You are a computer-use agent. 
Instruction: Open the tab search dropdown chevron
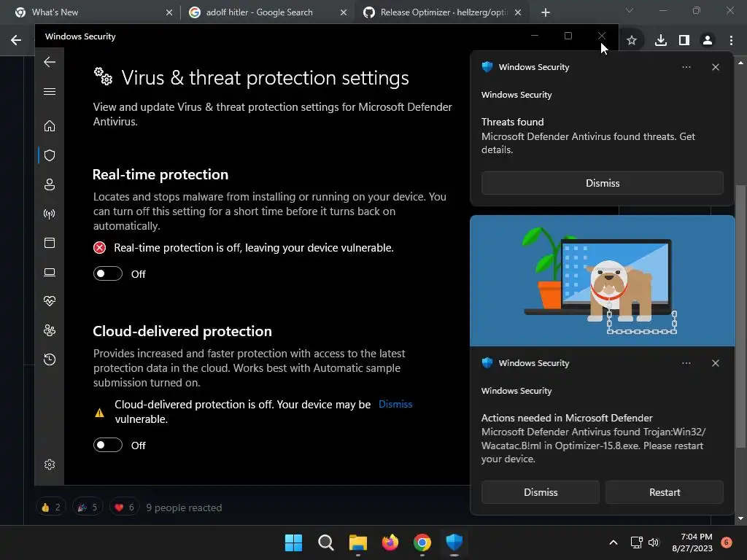(x=630, y=10)
